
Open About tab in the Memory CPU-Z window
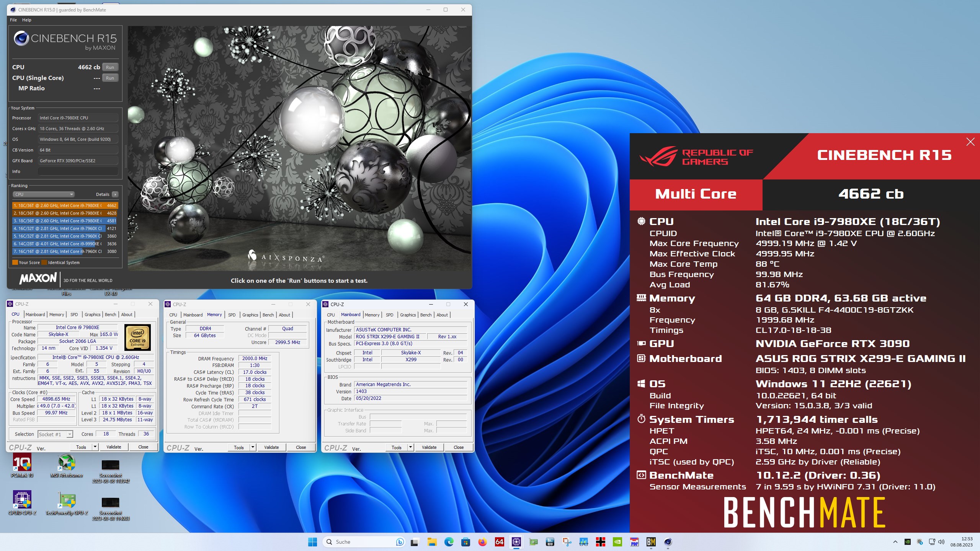(284, 315)
